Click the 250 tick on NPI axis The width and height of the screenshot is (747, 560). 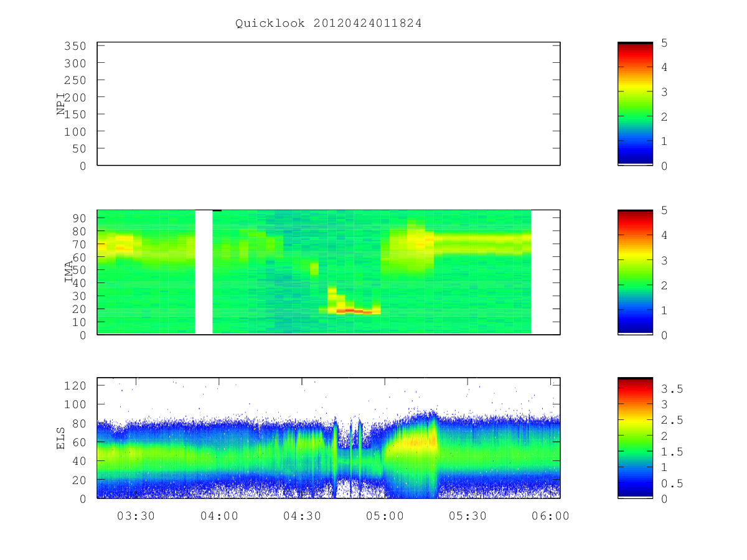75,80
